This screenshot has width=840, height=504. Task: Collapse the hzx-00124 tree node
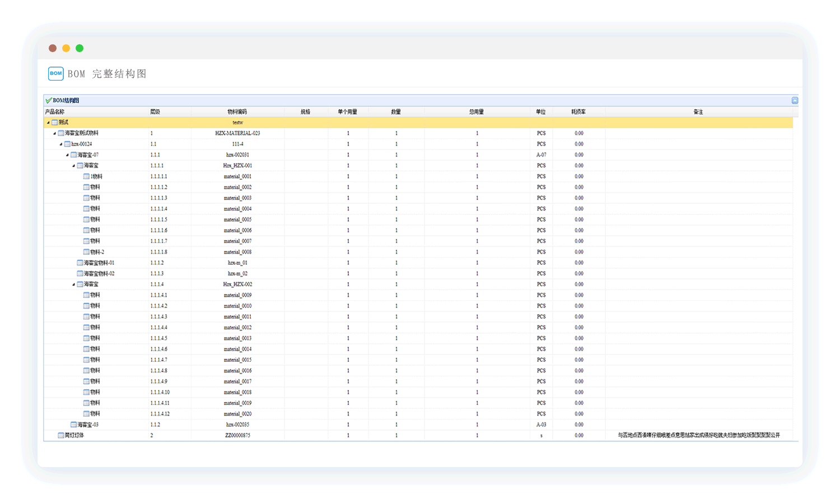point(61,144)
